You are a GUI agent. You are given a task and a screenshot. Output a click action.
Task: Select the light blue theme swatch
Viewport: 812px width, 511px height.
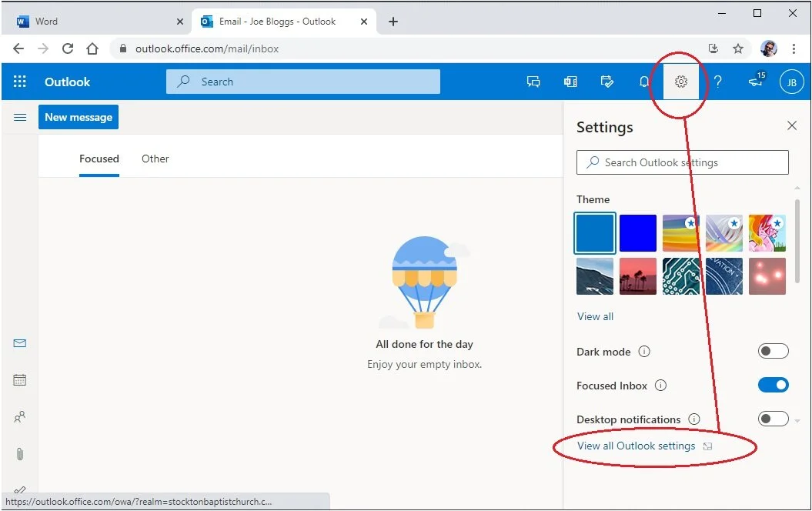594,233
